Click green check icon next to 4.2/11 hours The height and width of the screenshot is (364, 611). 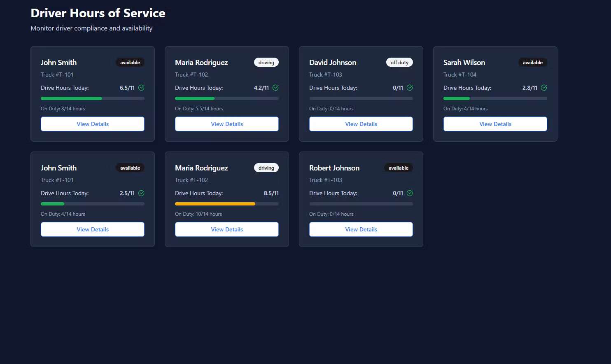click(275, 88)
